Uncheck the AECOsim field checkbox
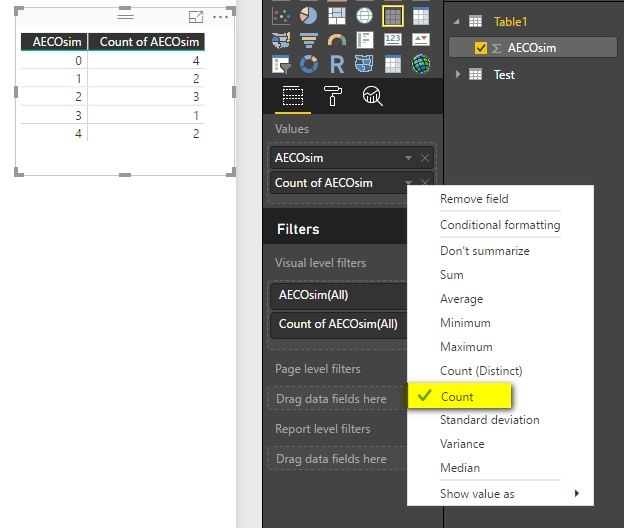Viewport: 624px width, 528px height. 481,48
